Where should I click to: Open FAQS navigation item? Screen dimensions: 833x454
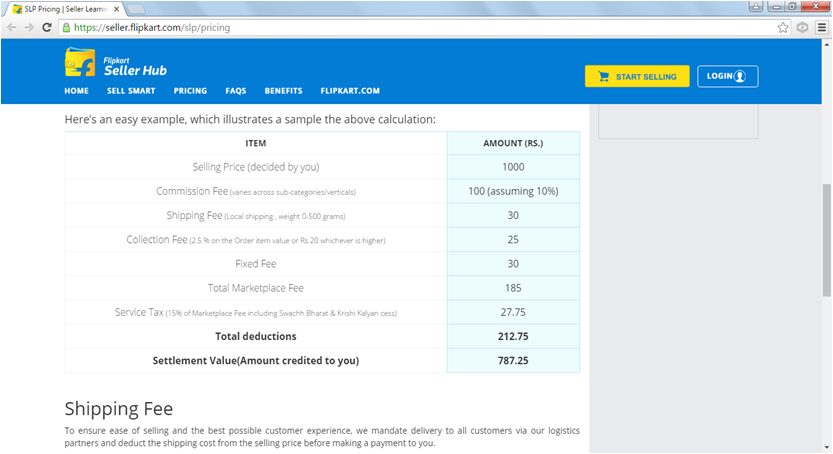click(x=236, y=91)
